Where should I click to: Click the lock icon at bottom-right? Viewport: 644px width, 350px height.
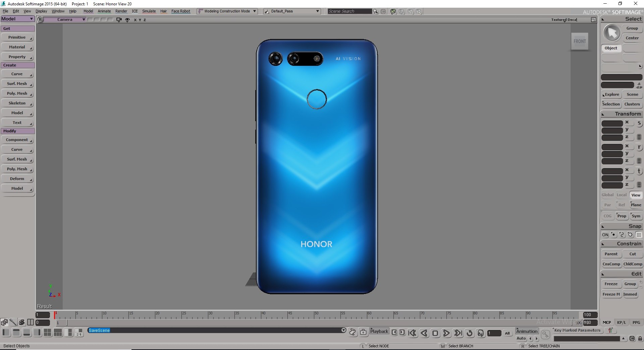[x=640, y=339]
